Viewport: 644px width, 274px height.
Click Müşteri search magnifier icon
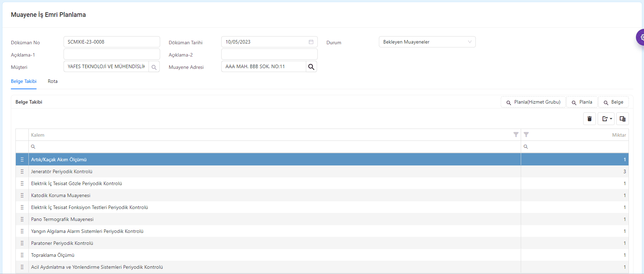(x=154, y=67)
